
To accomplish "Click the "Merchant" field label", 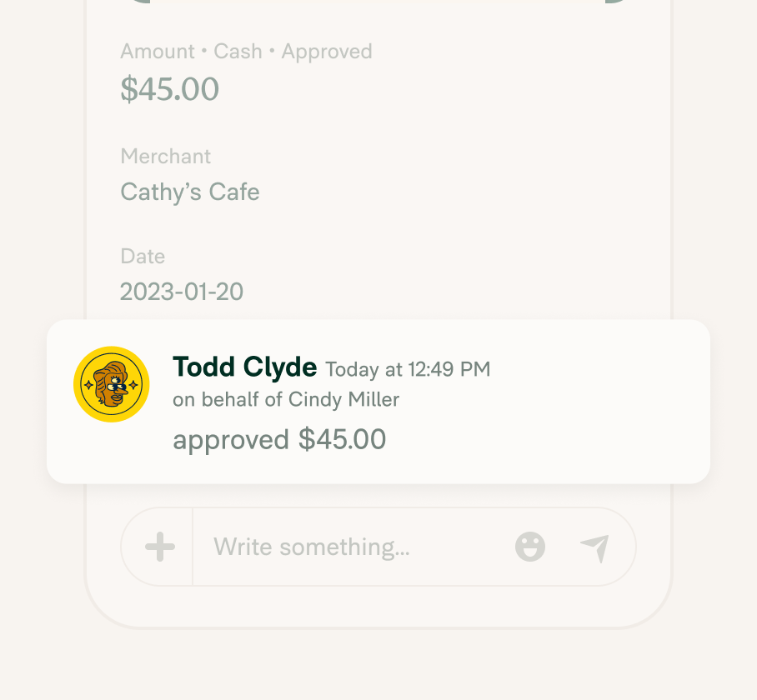I will (166, 157).
